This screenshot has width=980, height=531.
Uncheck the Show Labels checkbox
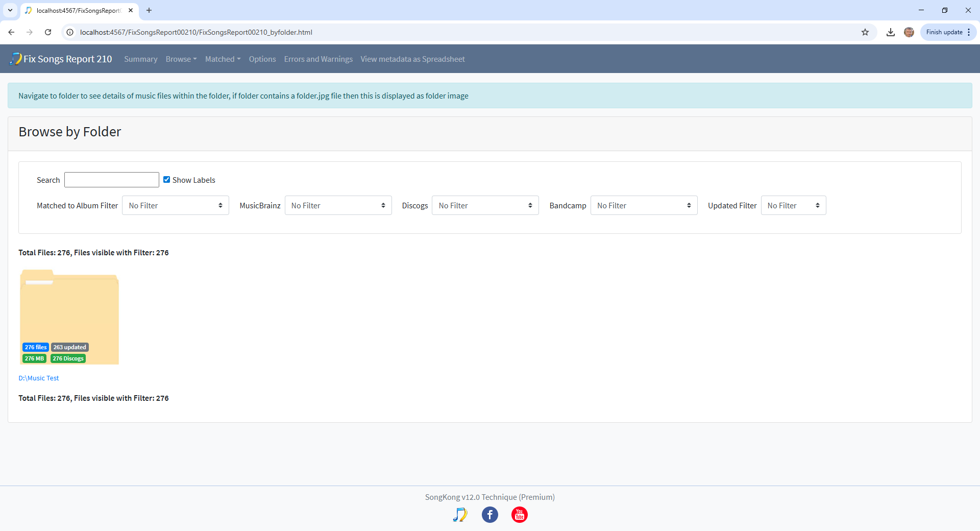coord(166,180)
